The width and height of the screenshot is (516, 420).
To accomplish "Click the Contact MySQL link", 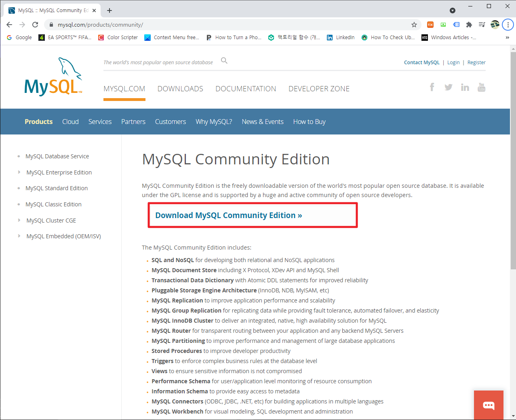I will tap(422, 63).
